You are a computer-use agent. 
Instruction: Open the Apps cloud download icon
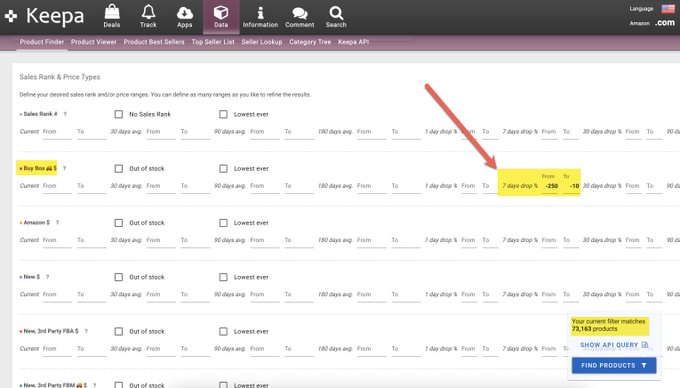tap(185, 13)
